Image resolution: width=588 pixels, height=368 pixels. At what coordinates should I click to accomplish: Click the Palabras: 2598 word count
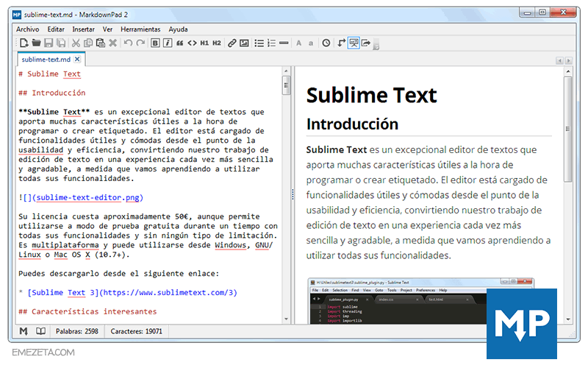[x=77, y=331]
